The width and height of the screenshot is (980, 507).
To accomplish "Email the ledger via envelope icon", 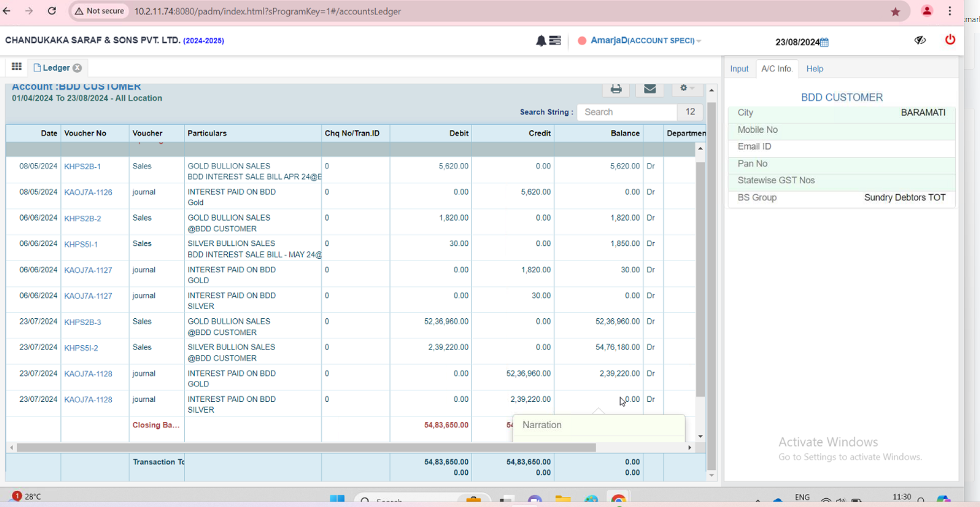I will pos(650,89).
